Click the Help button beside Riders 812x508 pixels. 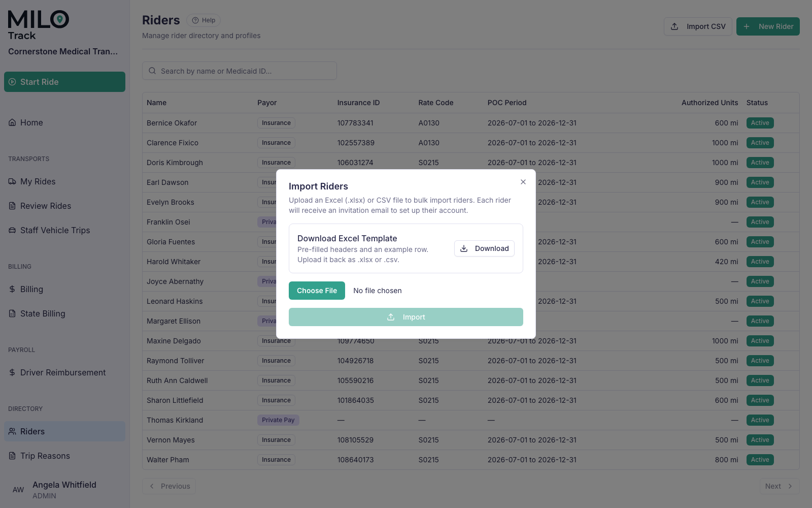tap(204, 20)
